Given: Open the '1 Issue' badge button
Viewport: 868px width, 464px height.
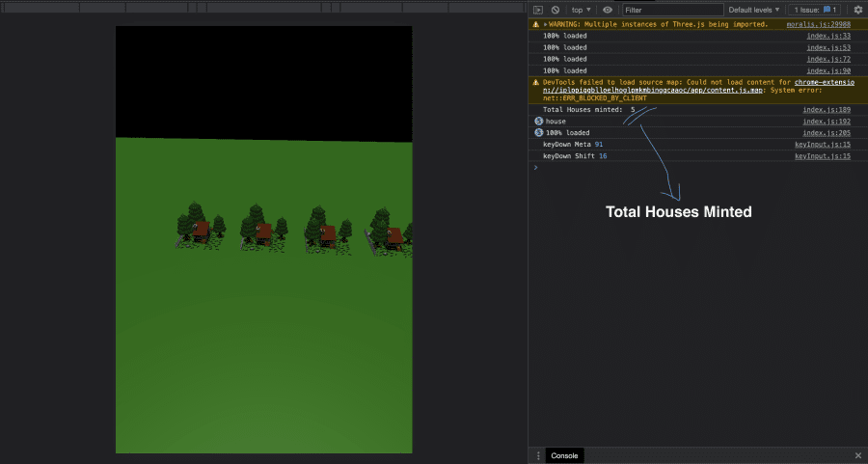Looking at the screenshot, I should (x=815, y=10).
